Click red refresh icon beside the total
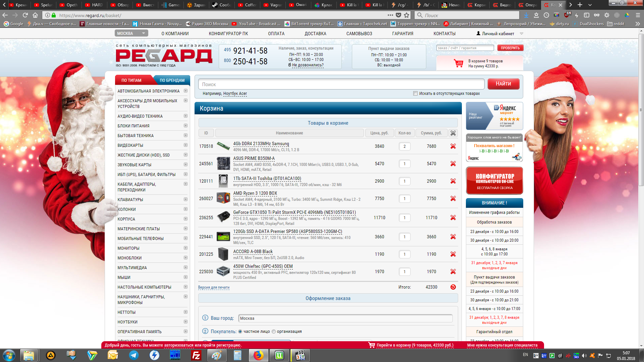This screenshot has height=362, width=644. [453, 287]
